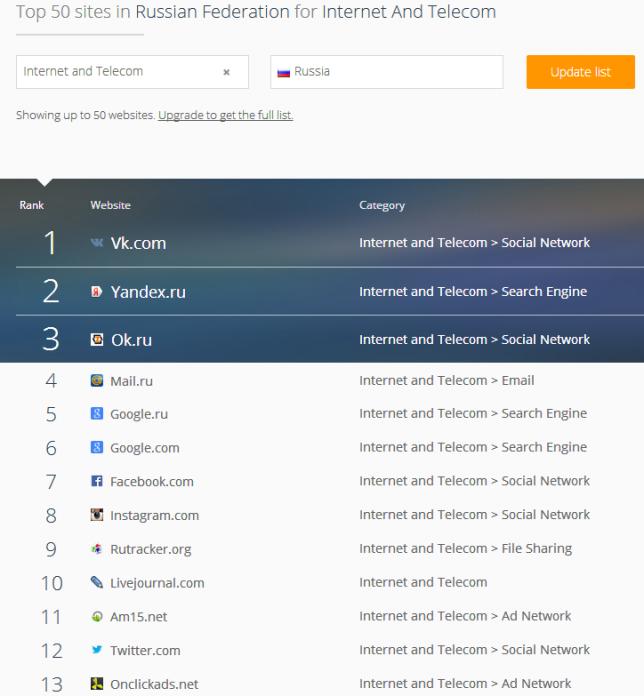Viewport: 644px width, 696px height.
Task: Click rank number 10 beside Livejournal.com
Action: pos(52,583)
